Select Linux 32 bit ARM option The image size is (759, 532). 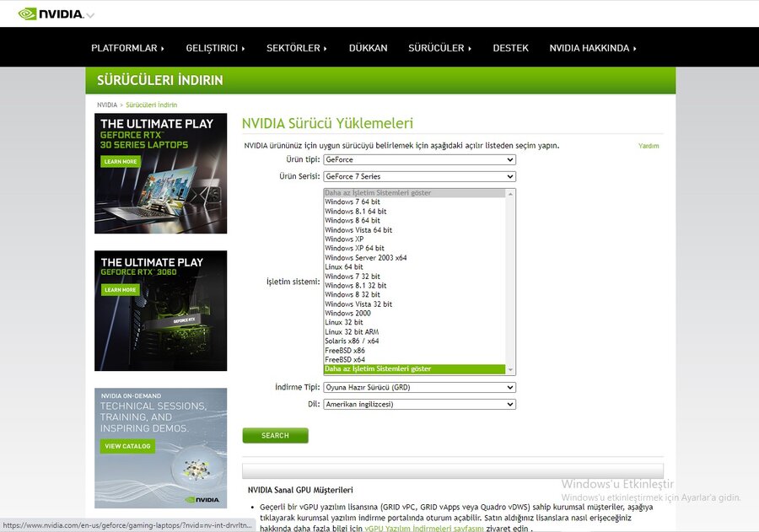click(x=414, y=332)
